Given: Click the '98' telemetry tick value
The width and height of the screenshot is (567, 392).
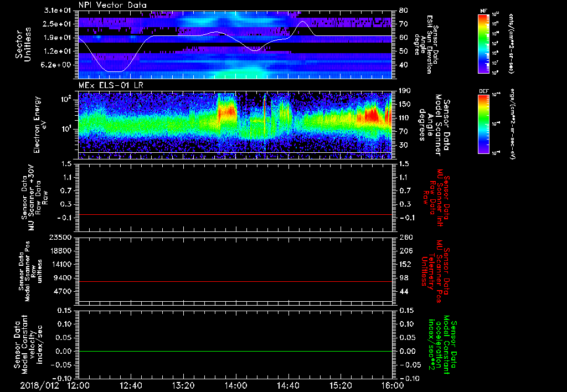Looking at the screenshot, I should click(x=404, y=278).
